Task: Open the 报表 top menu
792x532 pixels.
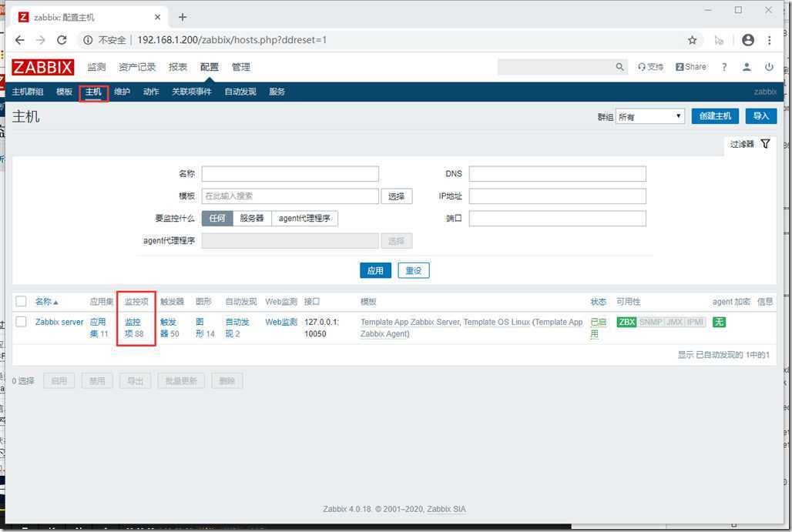Action: tap(178, 67)
